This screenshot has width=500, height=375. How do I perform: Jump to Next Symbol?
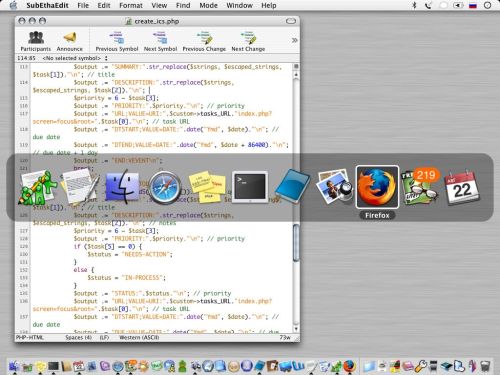[x=160, y=41]
